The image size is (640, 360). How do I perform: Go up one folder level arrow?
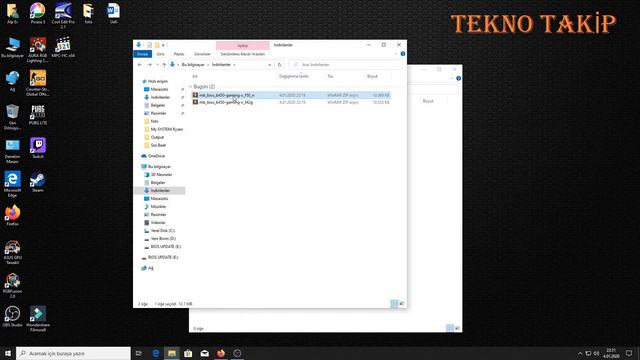(x=164, y=64)
